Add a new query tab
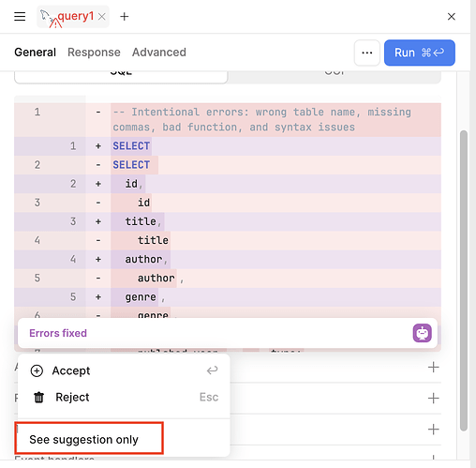Screen dimensions: 476x468 pos(125,17)
